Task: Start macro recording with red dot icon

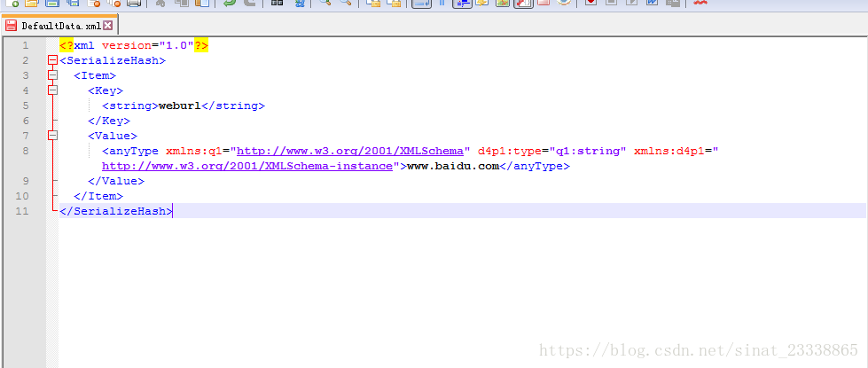Action: pos(590,3)
